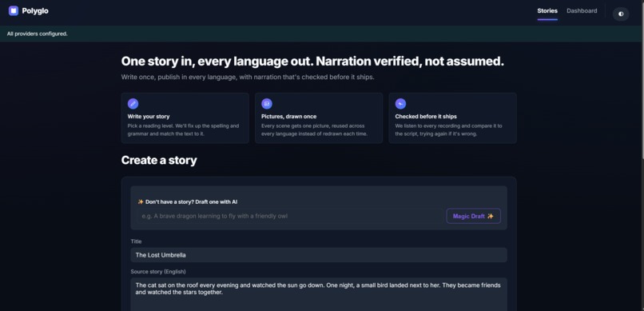Click the waveform icon on Checked before it ships
This screenshot has width=644, height=311.
(x=400, y=104)
